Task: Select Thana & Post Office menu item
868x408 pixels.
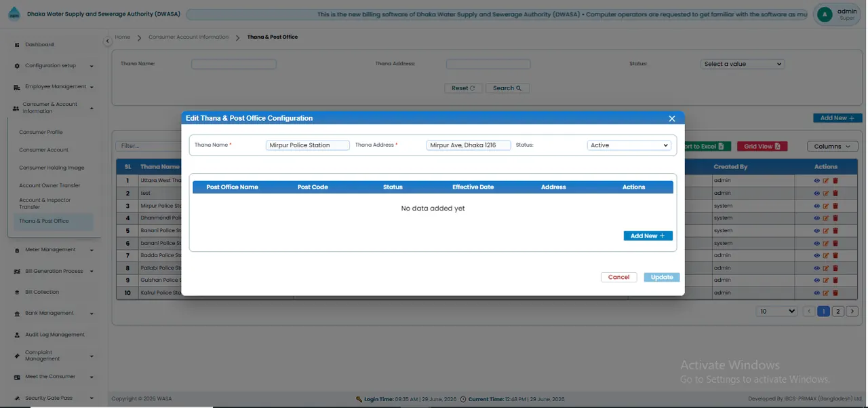Action: pos(54,221)
